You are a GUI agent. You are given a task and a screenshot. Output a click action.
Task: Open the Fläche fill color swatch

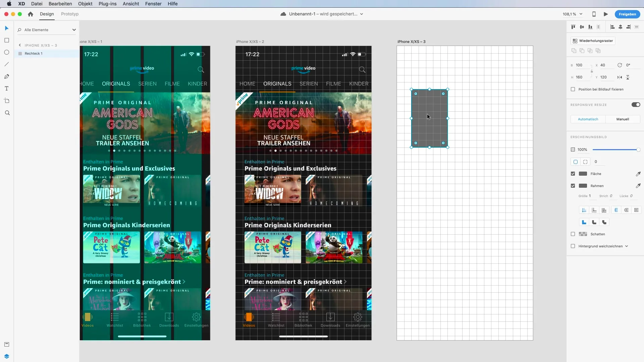(583, 174)
